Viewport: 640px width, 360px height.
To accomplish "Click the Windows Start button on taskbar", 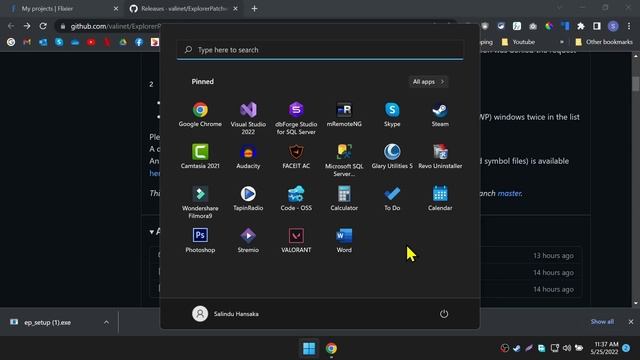I will (309, 348).
